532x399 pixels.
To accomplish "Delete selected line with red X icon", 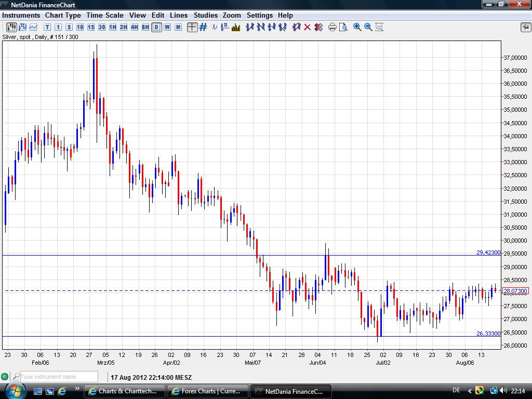I will pyautogui.click(x=308, y=27).
